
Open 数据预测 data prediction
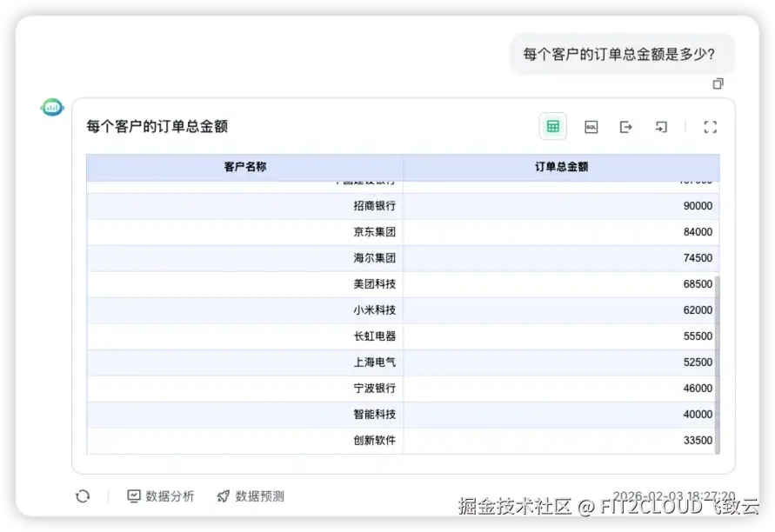point(251,496)
